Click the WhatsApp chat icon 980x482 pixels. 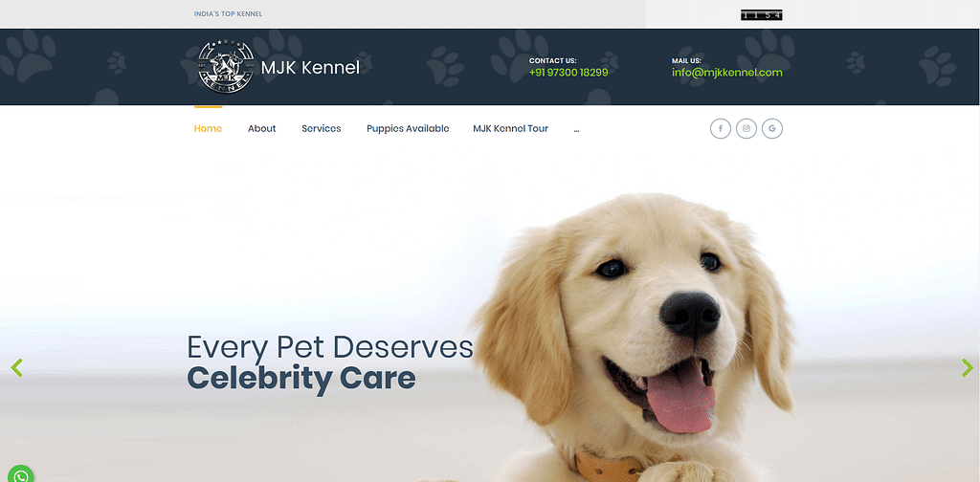point(21,474)
